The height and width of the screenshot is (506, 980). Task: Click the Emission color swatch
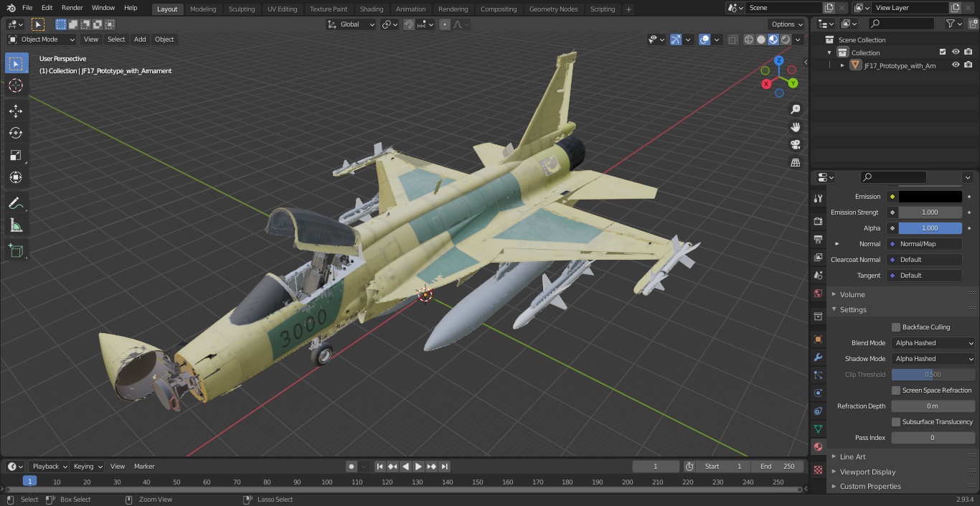click(930, 197)
